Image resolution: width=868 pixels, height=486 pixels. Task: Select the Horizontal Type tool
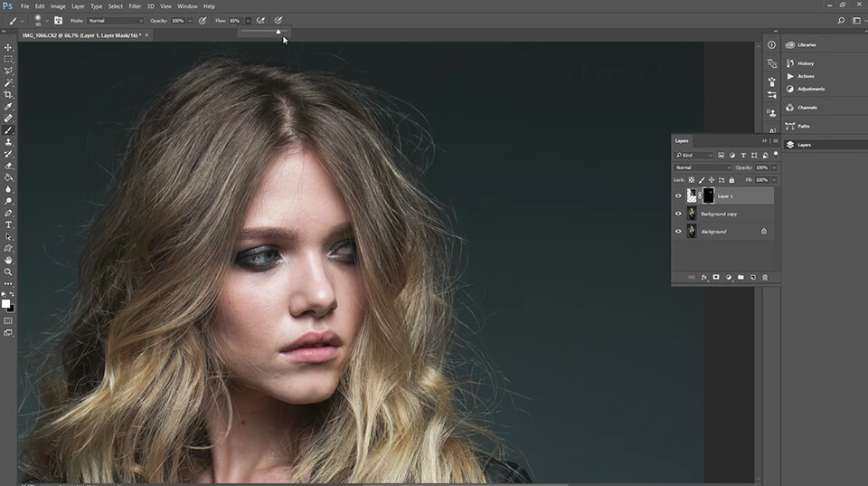coord(8,225)
